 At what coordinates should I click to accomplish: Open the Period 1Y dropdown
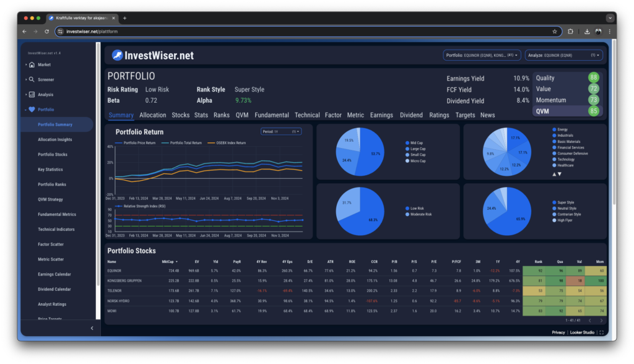(281, 131)
